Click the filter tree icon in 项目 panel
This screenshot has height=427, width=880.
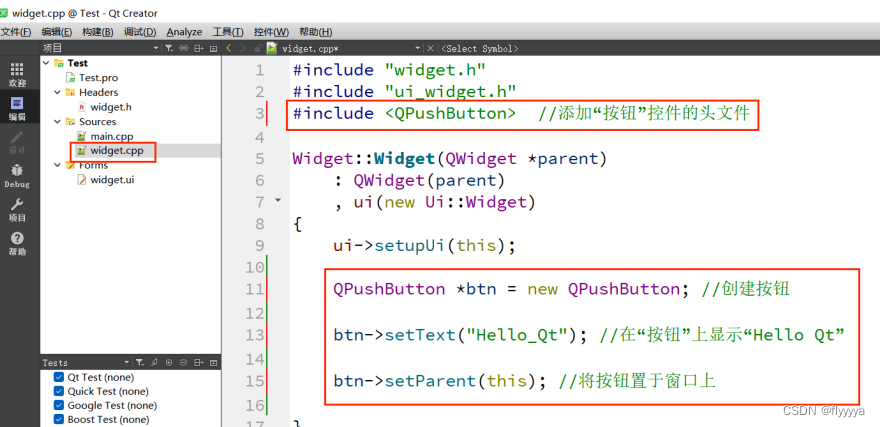click(x=168, y=49)
